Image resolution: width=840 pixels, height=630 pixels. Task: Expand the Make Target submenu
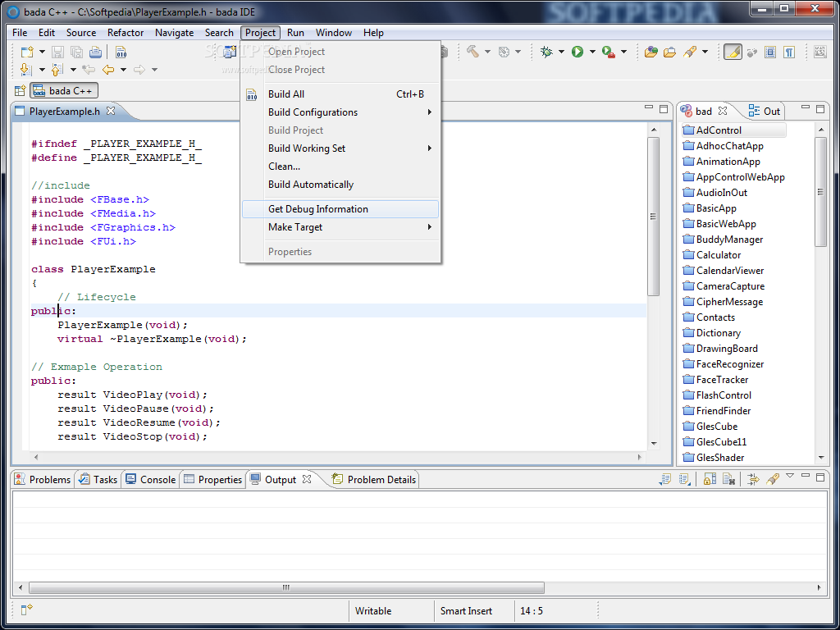[340, 227]
